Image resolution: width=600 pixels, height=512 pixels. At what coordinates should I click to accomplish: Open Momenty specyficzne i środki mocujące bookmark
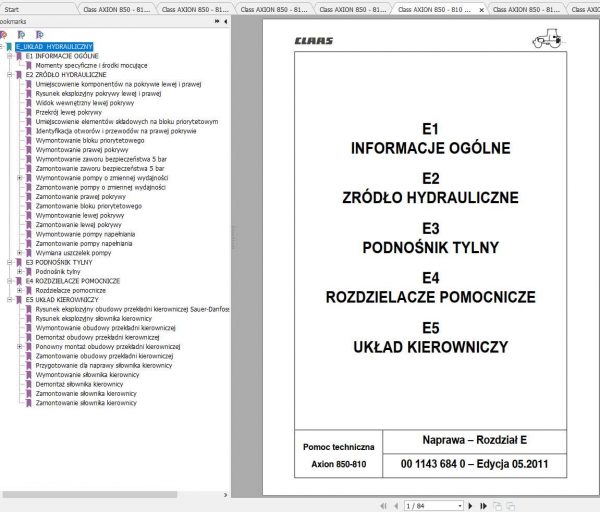(91, 65)
